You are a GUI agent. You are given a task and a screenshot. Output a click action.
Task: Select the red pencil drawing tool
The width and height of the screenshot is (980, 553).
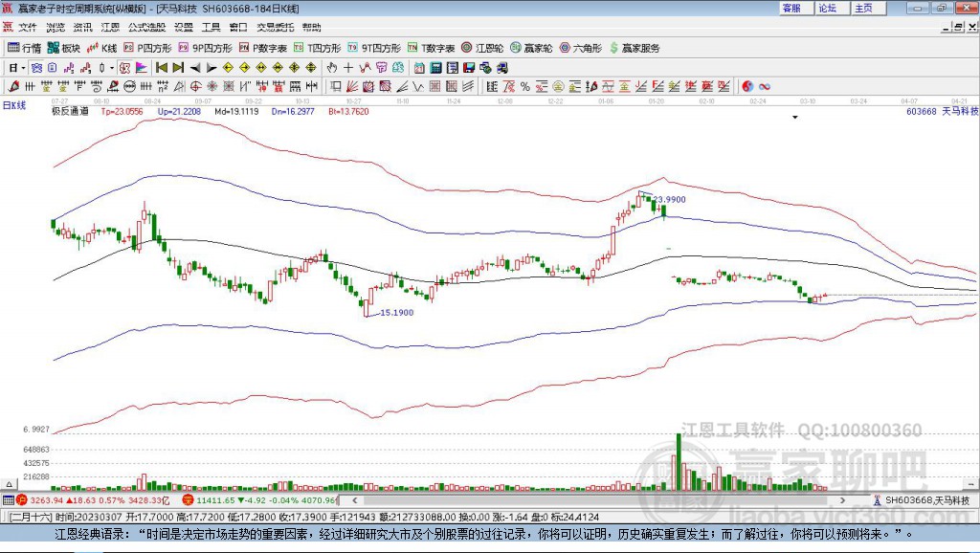coord(13,86)
